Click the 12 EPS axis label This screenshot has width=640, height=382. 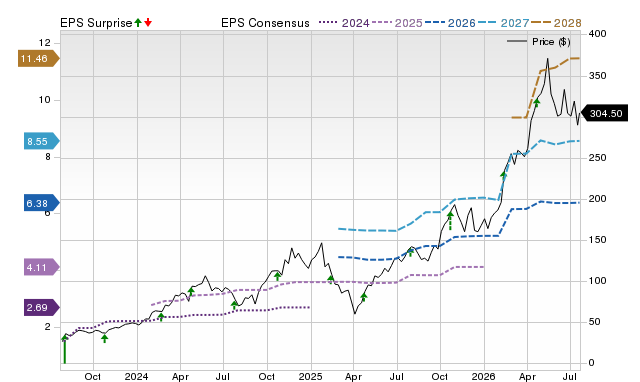pos(44,42)
